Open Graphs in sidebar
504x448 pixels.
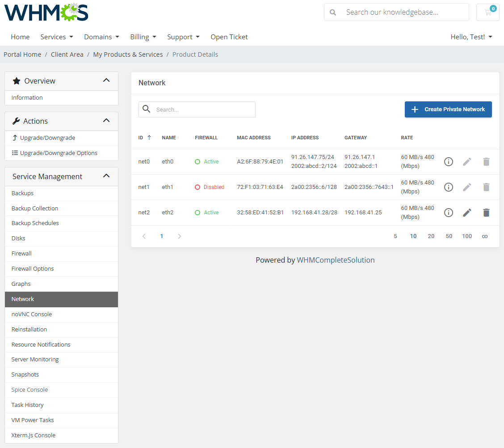coord(61,284)
